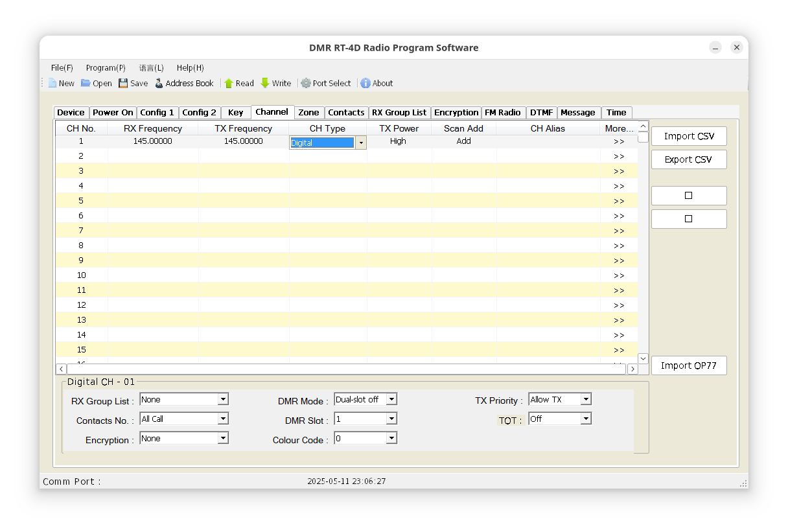The image size is (788, 532).
Task: Click the >> More button in row 1
Action: coord(619,141)
